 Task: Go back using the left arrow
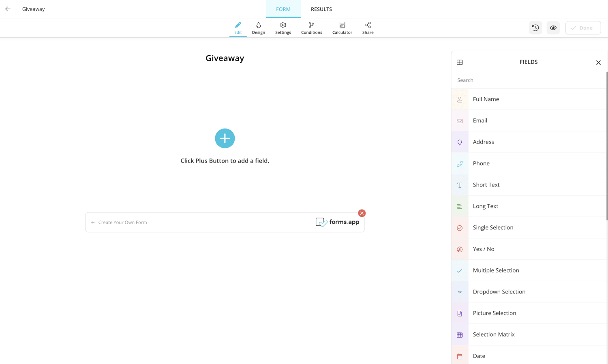click(8, 9)
